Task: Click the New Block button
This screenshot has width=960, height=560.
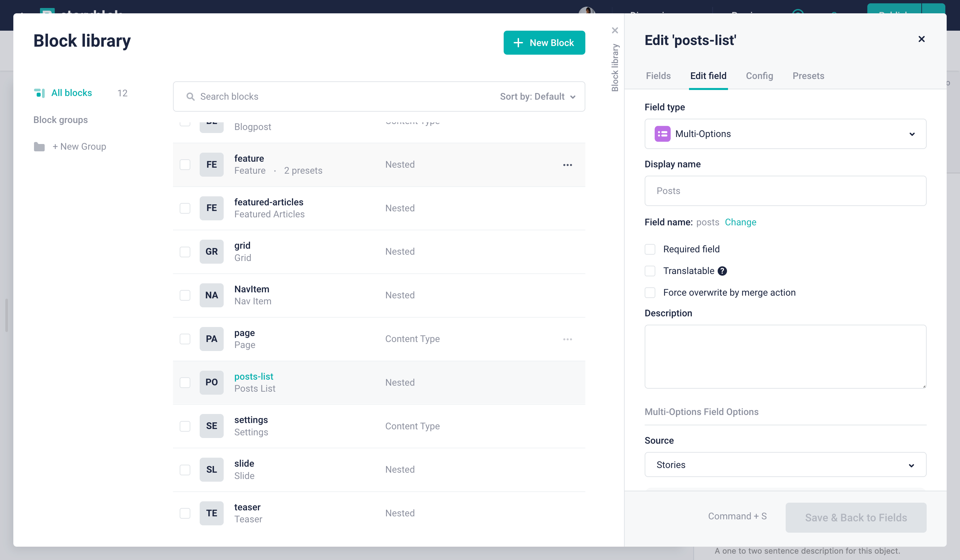Action: (544, 43)
